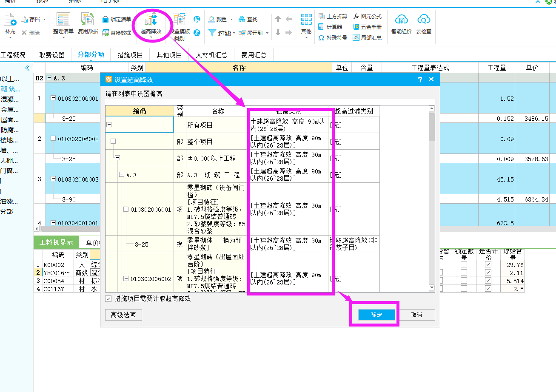Click the 删除 delete icon
This screenshot has width=556, height=392.
click(x=24, y=33)
